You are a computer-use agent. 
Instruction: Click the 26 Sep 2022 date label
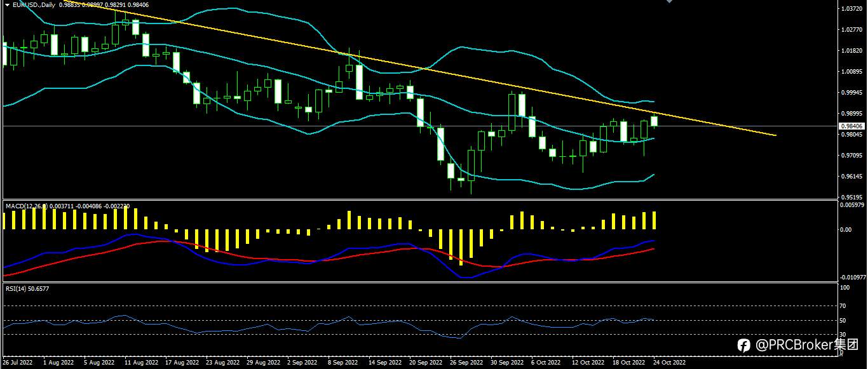coord(466,363)
